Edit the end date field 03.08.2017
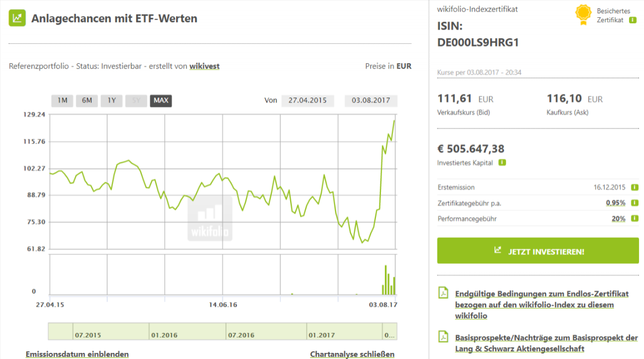 [x=370, y=101]
